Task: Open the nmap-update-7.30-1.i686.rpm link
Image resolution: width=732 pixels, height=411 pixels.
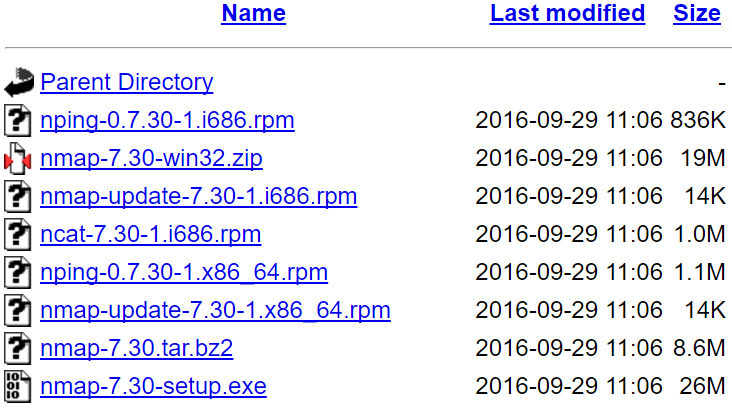Action: (199, 196)
